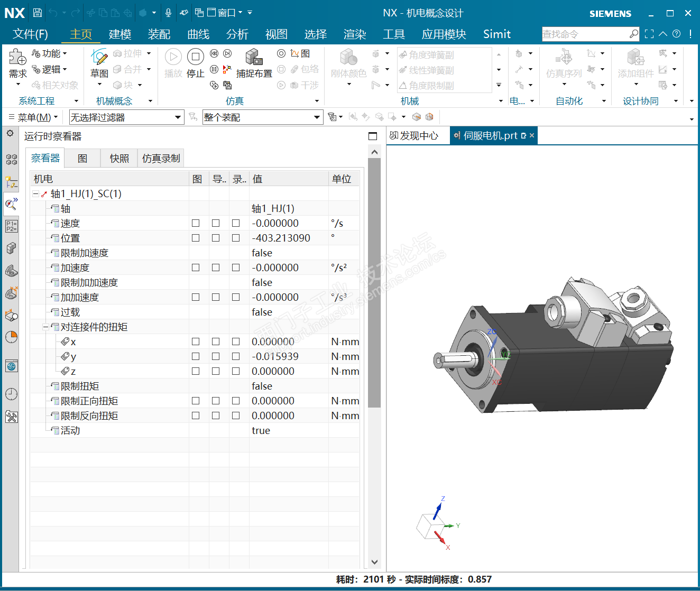Viewport: 700px width, 591px height.
Task: Toggle the 导出 checkbox in the 速度 row
Action: tap(216, 223)
